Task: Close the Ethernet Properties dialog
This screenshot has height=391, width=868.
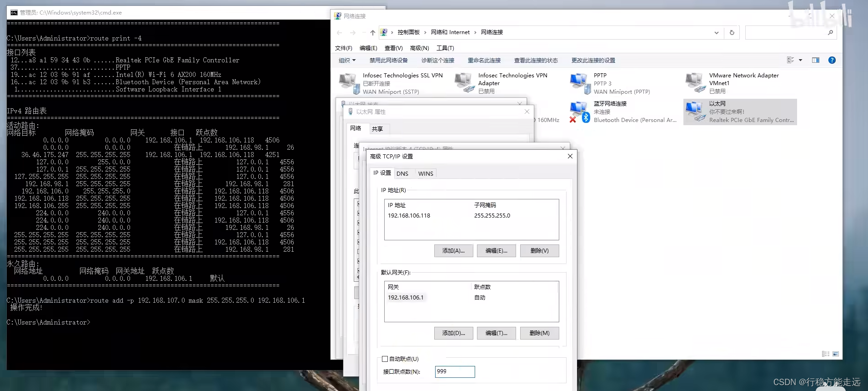Action: pyautogui.click(x=527, y=112)
